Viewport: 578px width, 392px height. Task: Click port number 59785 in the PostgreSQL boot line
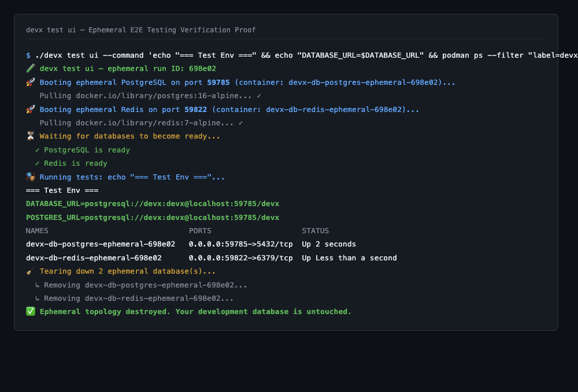point(218,82)
